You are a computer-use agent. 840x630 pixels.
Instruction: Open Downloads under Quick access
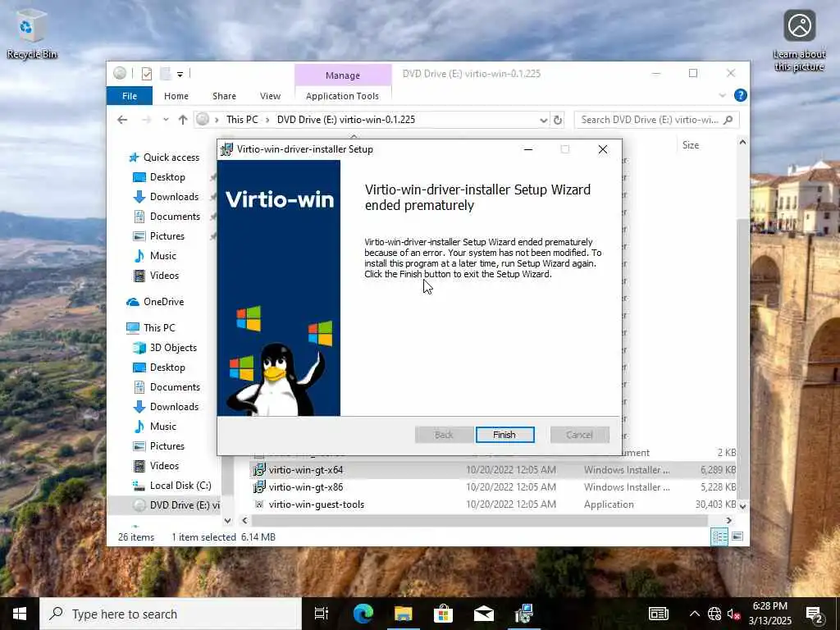click(174, 197)
